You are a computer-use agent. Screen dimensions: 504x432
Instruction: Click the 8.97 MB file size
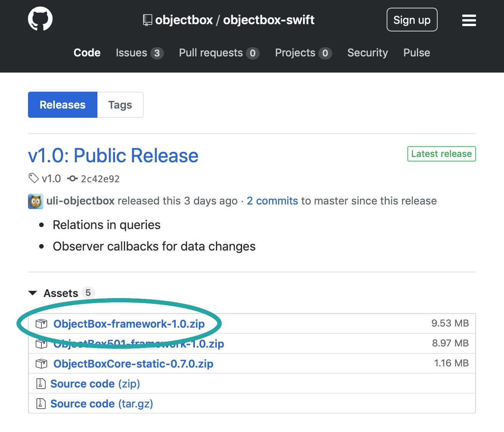click(450, 343)
